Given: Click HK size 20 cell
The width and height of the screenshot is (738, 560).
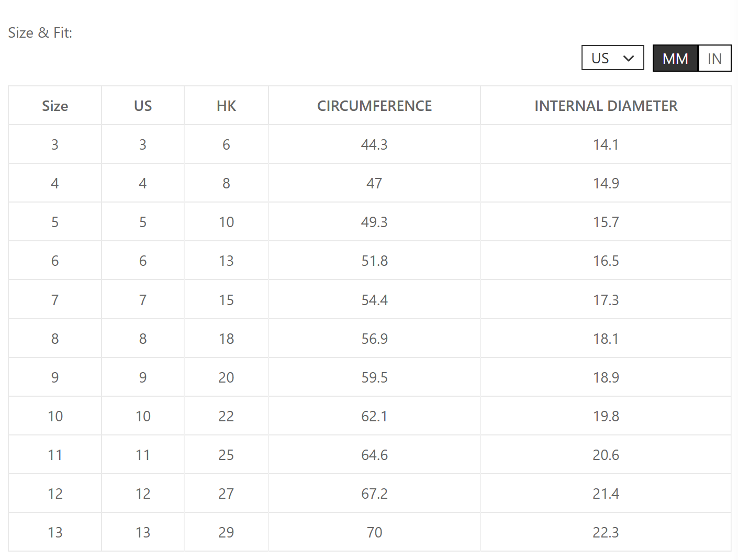Looking at the screenshot, I should point(226,377).
